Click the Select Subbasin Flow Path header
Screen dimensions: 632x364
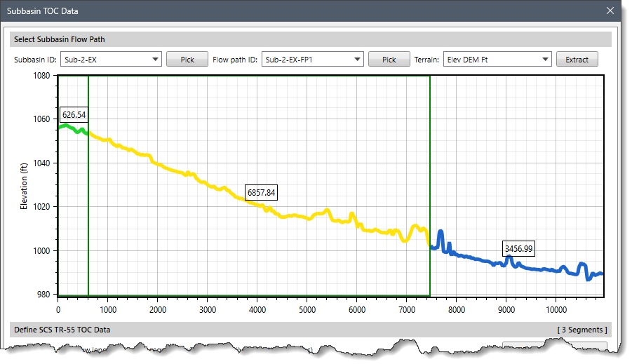[60, 39]
